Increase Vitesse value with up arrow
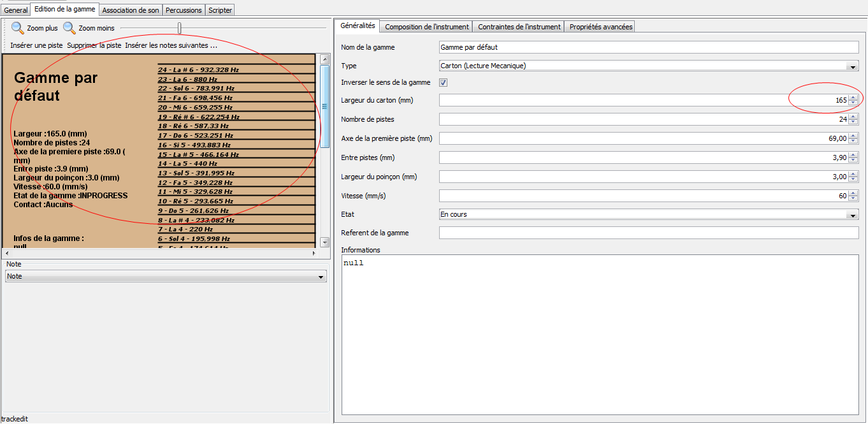The width and height of the screenshot is (868, 424). 853,193
